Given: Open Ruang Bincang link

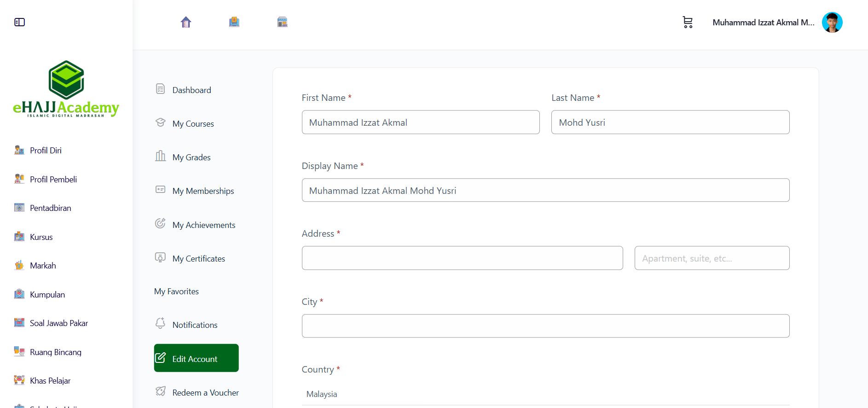Looking at the screenshot, I should pos(55,352).
